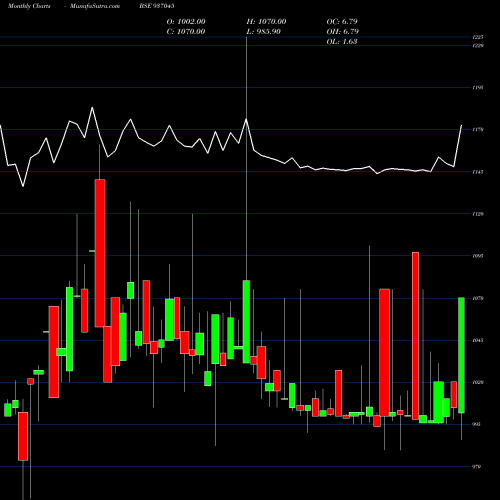Screen dimensions: 500x500
Task: Select the low value 'L: 985.90'
Action: 264,32
